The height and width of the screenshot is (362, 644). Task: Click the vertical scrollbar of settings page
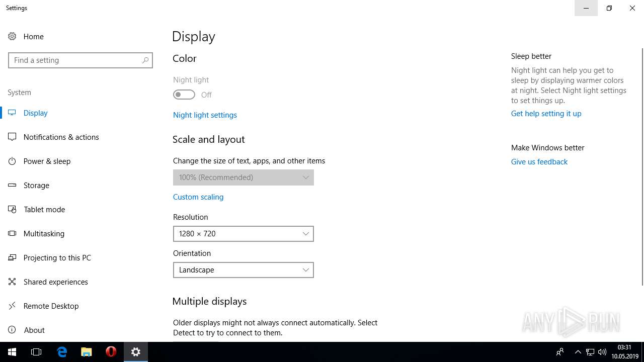[642, 166]
